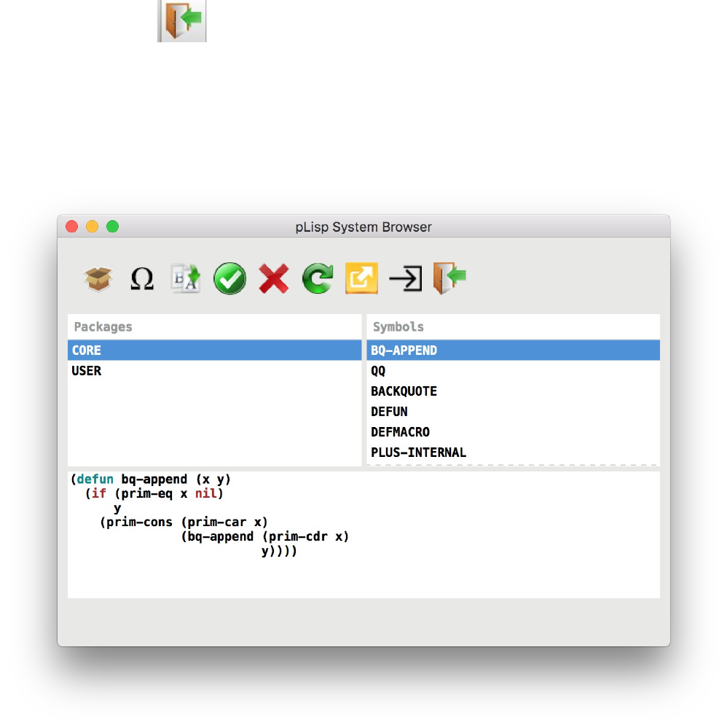Select the CORE package
The height and width of the screenshot is (728, 727).
[x=214, y=350]
